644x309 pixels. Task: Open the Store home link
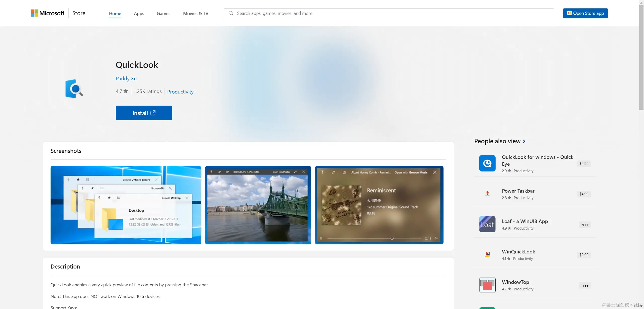[79, 13]
